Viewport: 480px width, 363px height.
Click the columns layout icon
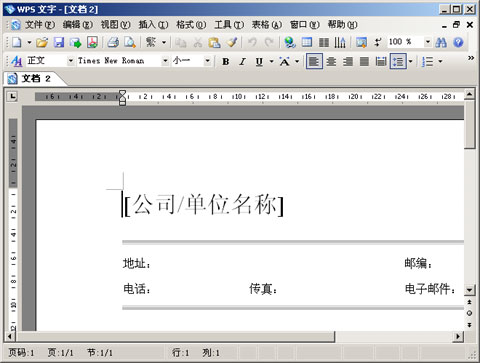(x=324, y=42)
